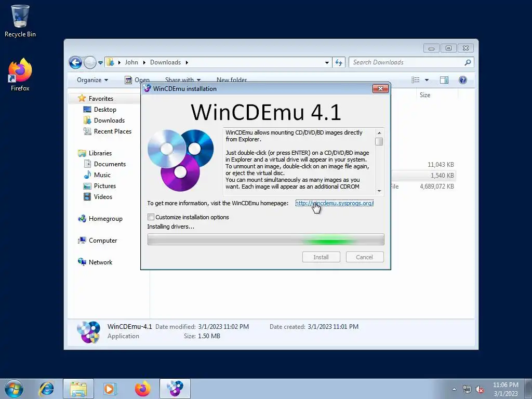Show hidden tray icons arrow
532x399 pixels.
[454, 389]
